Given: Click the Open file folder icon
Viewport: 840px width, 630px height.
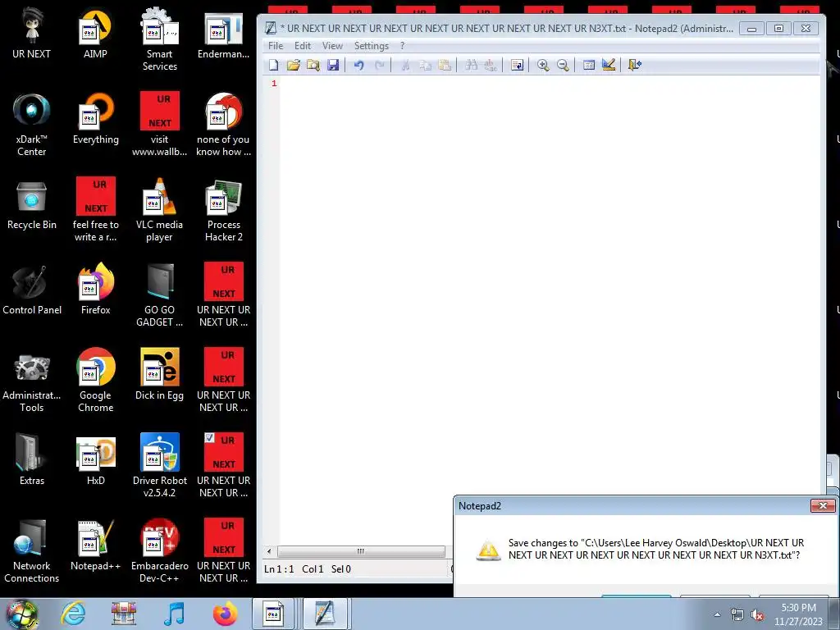Looking at the screenshot, I should click(x=293, y=66).
